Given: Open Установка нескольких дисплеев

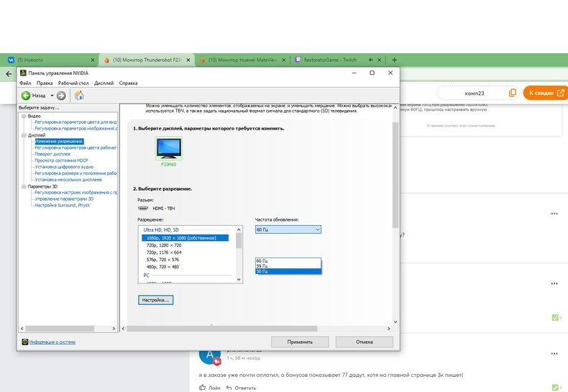Looking at the screenshot, I should [68, 180].
